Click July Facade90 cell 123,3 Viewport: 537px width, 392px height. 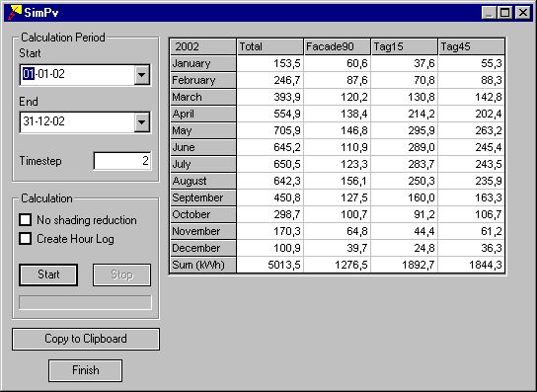(337, 164)
